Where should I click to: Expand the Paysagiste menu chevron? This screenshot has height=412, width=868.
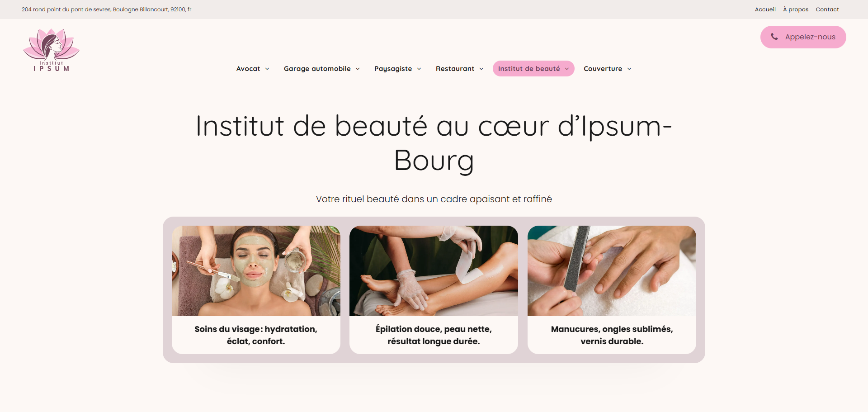point(419,69)
